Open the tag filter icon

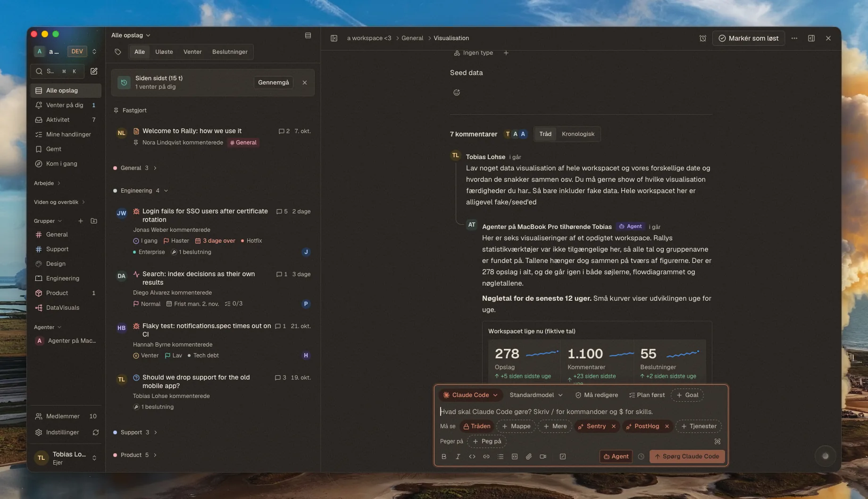(118, 52)
